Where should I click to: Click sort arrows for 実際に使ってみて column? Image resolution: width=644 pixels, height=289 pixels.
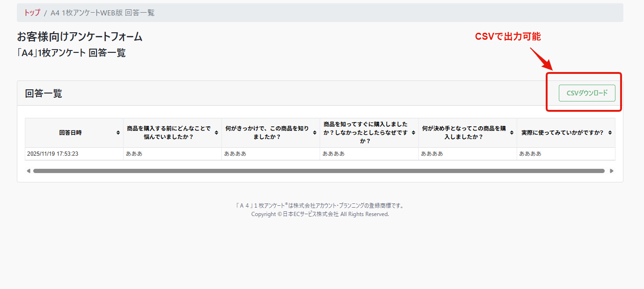tap(610, 133)
